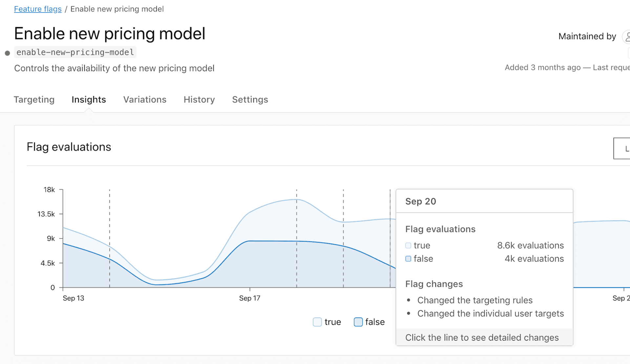The image size is (630, 364).
Task: Select the Variations tab
Action: [x=145, y=99]
